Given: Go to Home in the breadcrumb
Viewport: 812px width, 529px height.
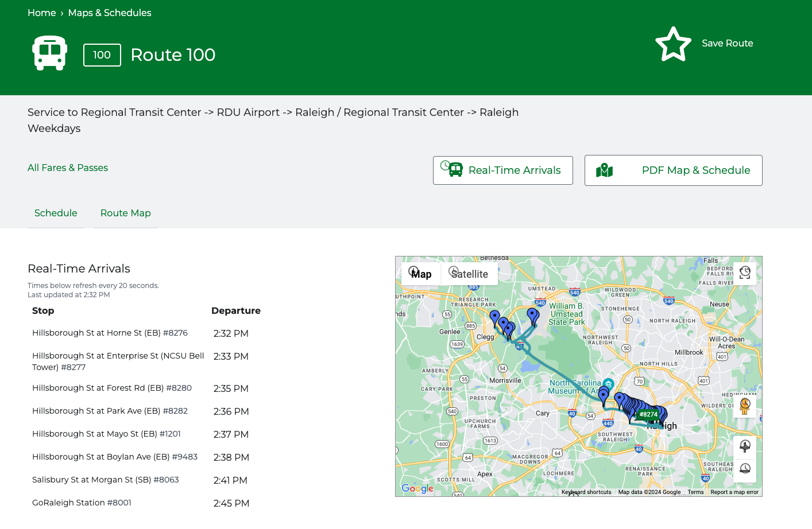Looking at the screenshot, I should click(42, 13).
